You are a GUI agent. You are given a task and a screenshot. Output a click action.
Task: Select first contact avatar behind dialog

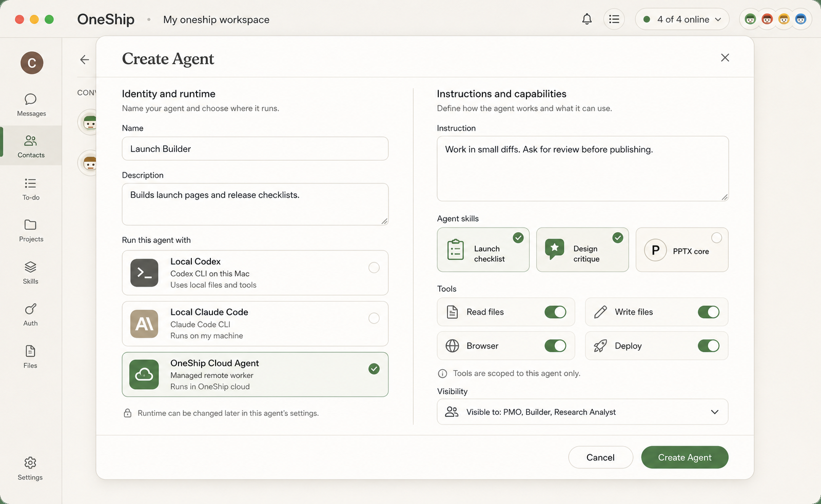pos(88,123)
